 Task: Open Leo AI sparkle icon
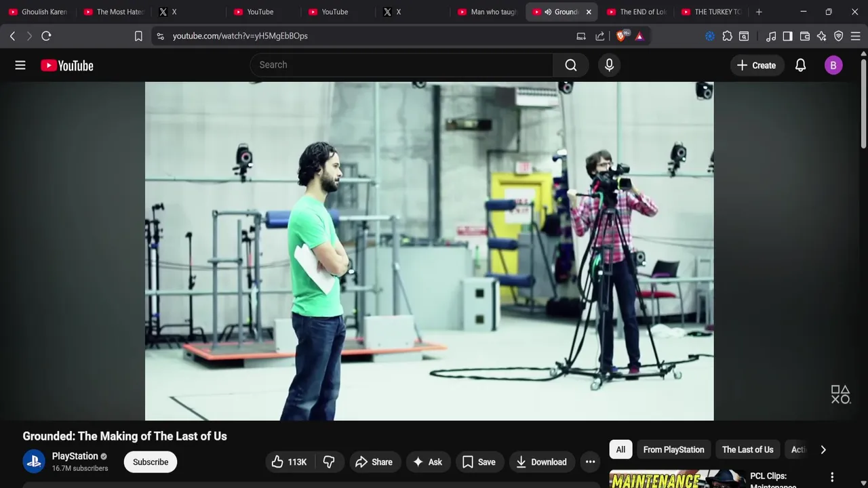[822, 36]
